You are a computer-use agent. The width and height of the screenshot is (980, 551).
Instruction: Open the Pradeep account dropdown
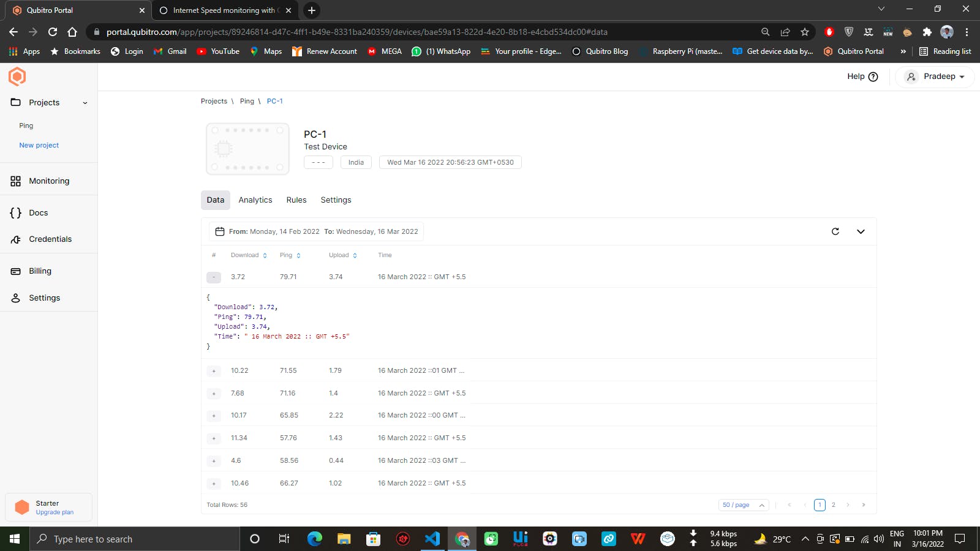click(x=935, y=77)
